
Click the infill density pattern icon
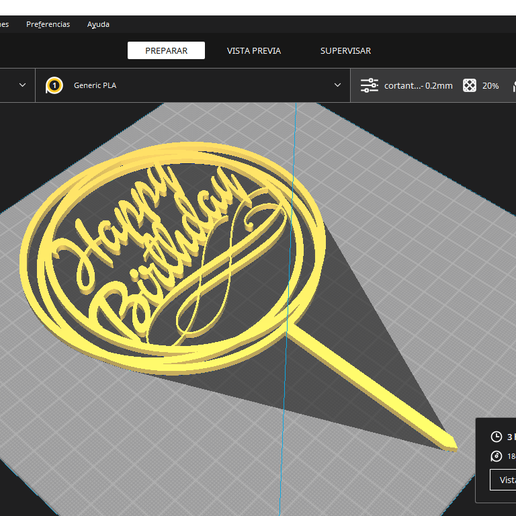tap(469, 86)
